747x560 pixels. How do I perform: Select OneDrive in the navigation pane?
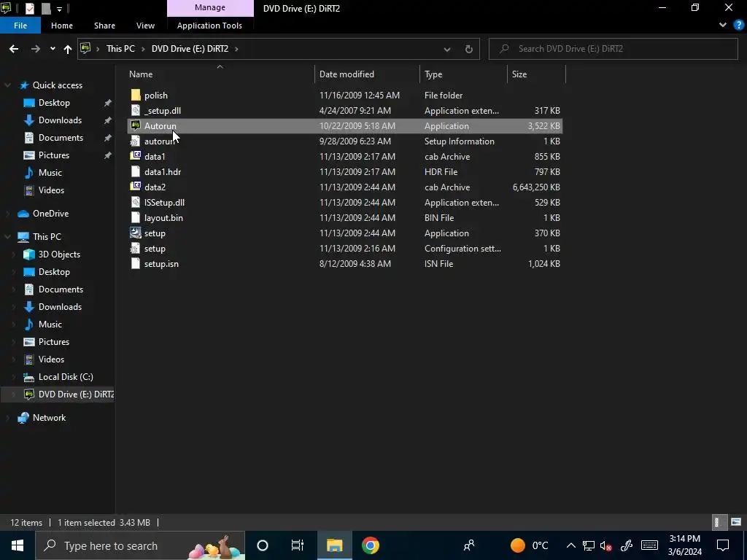(x=50, y=214)
